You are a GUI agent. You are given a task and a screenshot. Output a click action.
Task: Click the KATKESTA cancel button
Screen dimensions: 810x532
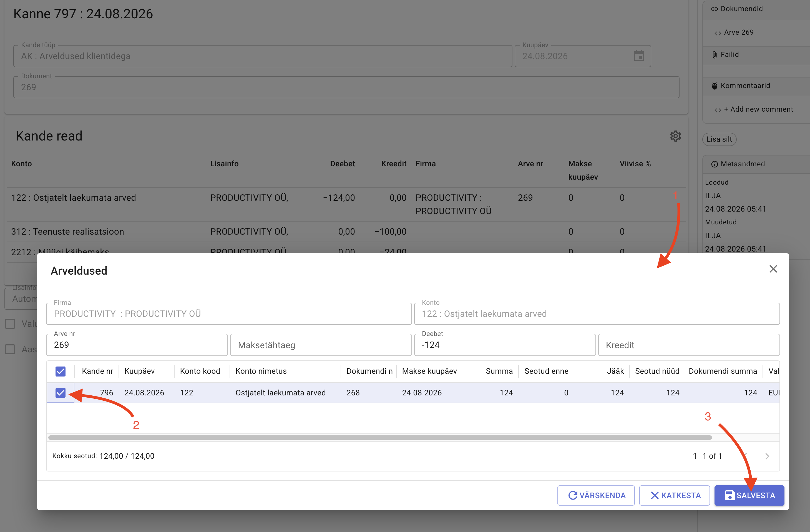coord(674,495)
